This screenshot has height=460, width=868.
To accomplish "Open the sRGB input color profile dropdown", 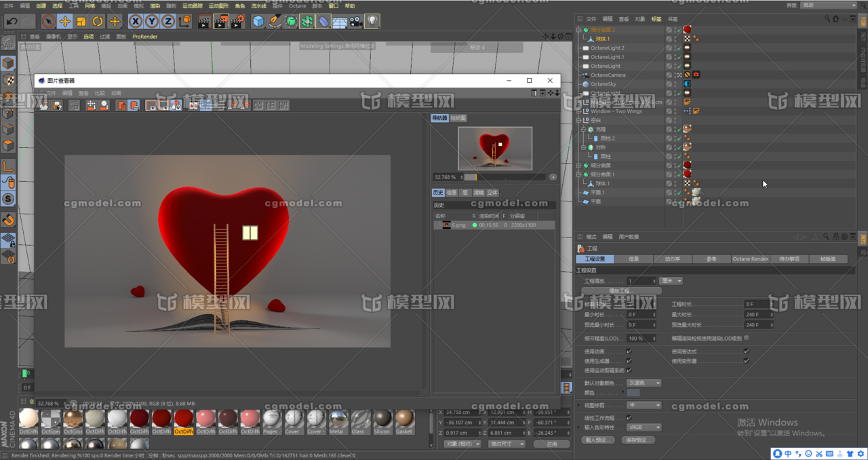I will pyautogui.click(x=644, y=427).
